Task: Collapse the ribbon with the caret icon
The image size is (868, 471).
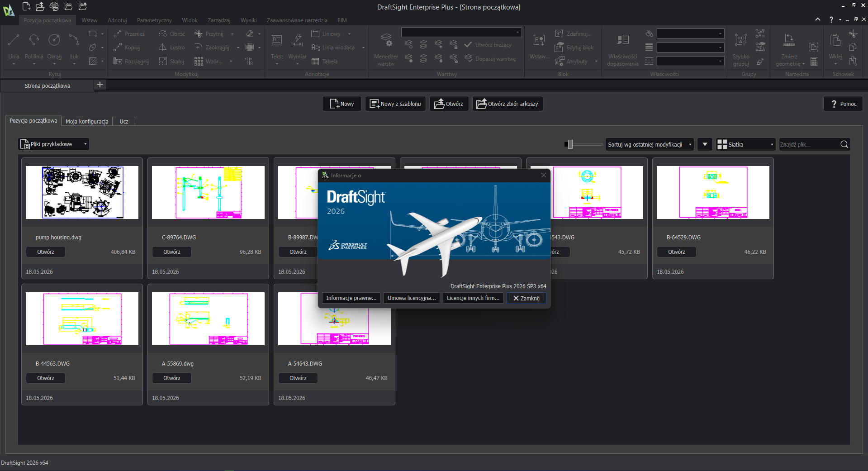Action: coord(818,19)
